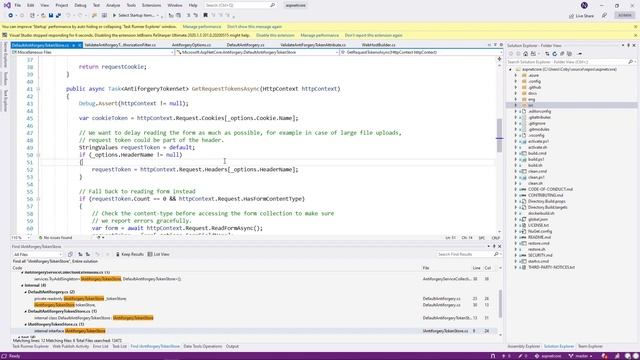The height and width of the screenshot is (360, 640).
Task: Click Disable this extension link
Action: coord(275,36)
